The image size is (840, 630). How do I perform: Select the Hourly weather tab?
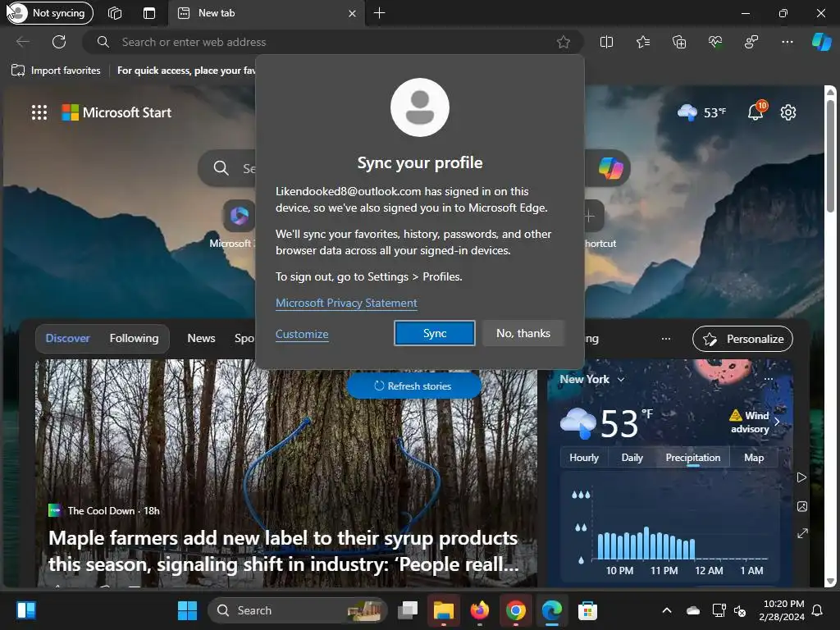584,458
